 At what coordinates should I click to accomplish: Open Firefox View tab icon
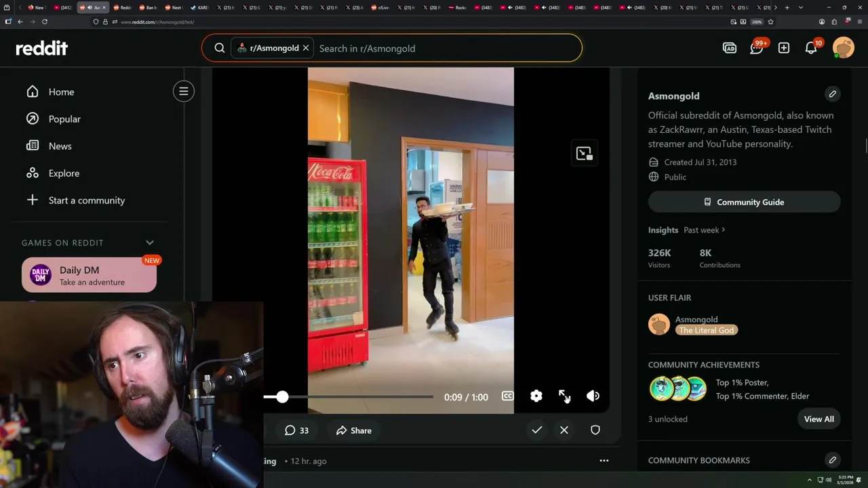coord(8,7)
